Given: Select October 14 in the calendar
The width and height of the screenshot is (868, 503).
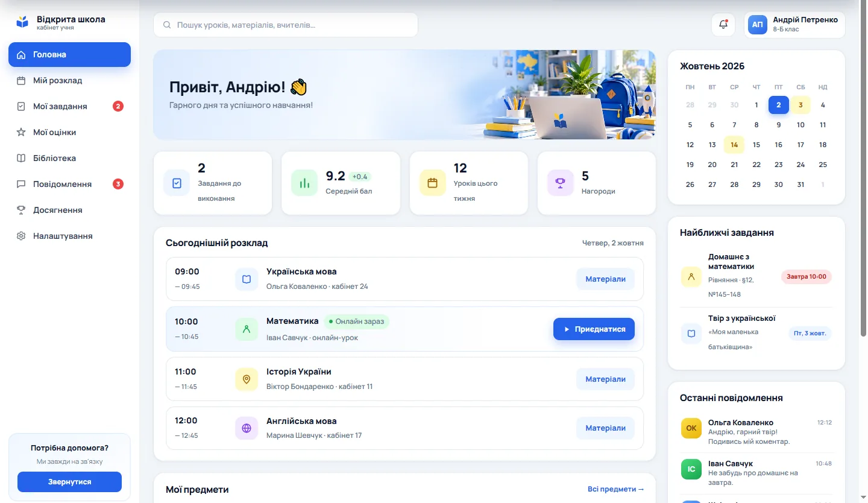Looking at the screenshot, I should pyautogui.click(x=734, y=145).
